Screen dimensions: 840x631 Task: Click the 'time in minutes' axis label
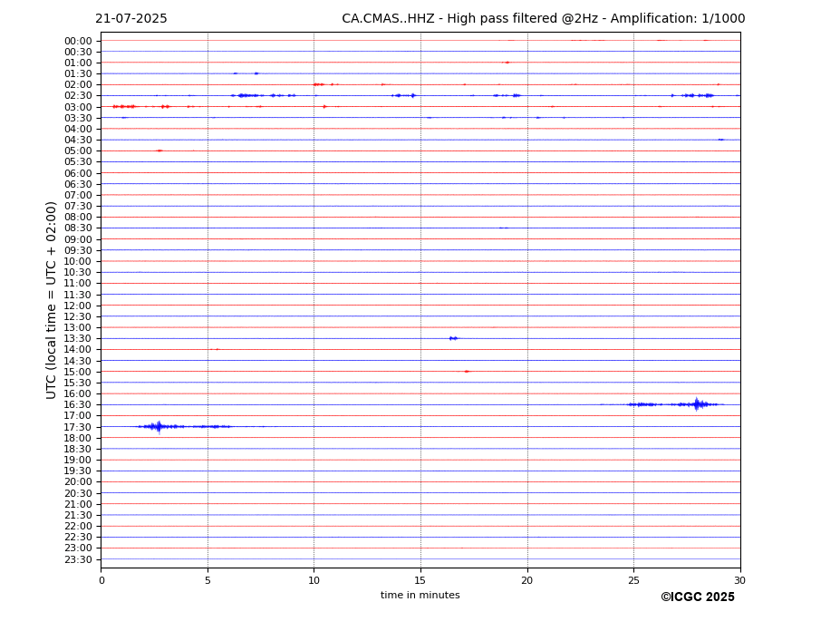420,595
